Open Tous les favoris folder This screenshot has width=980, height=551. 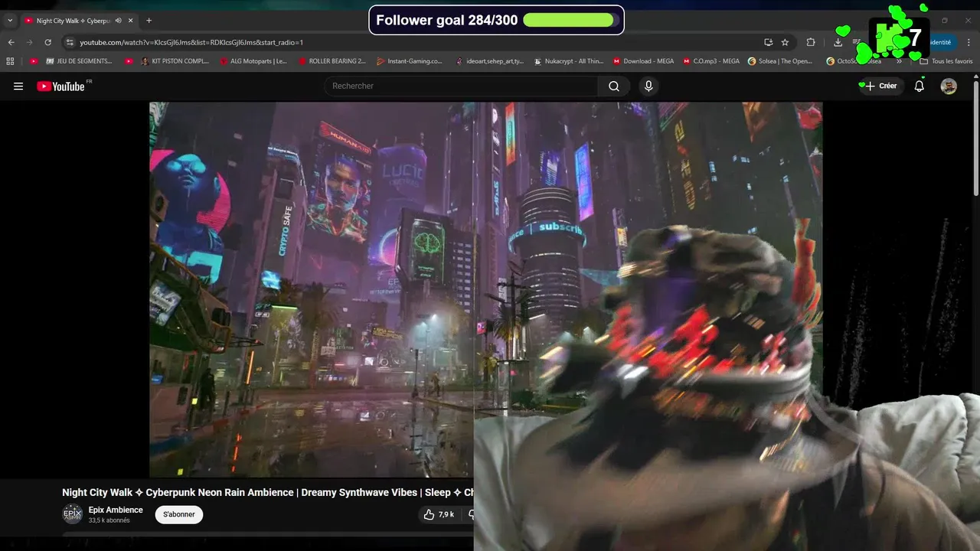946,61
